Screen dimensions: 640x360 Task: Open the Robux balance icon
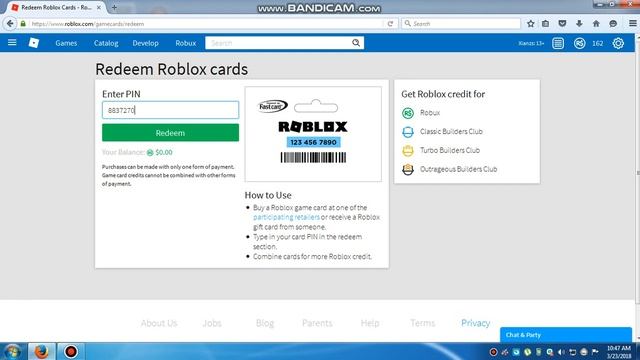point(579,43)
